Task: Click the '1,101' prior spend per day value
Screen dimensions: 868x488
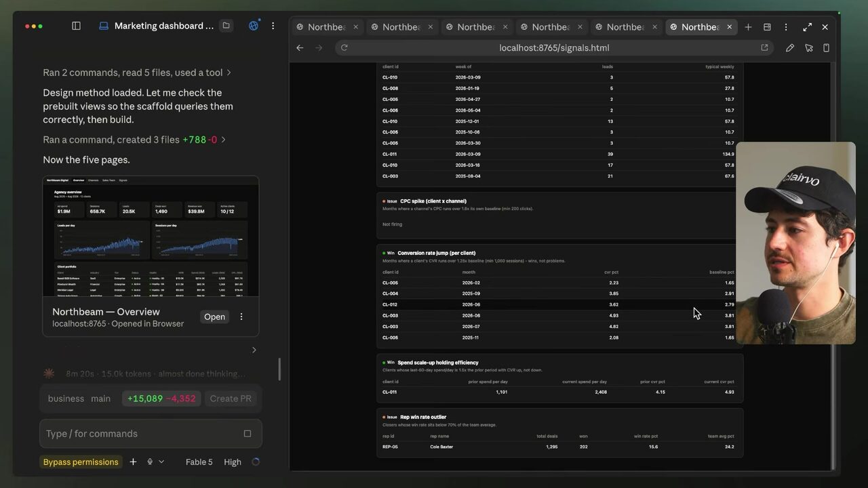Action: coord(501,392)
